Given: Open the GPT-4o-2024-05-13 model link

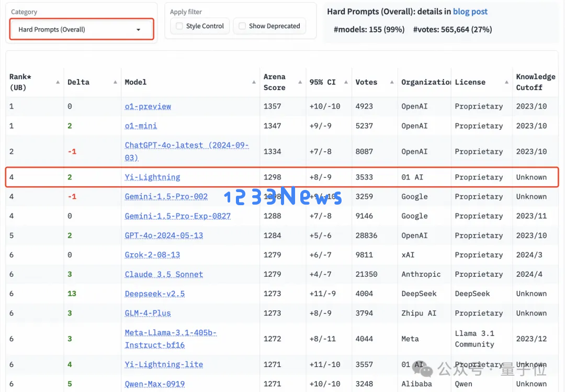Looking at the screenshot, I should (x=164, y=236).
